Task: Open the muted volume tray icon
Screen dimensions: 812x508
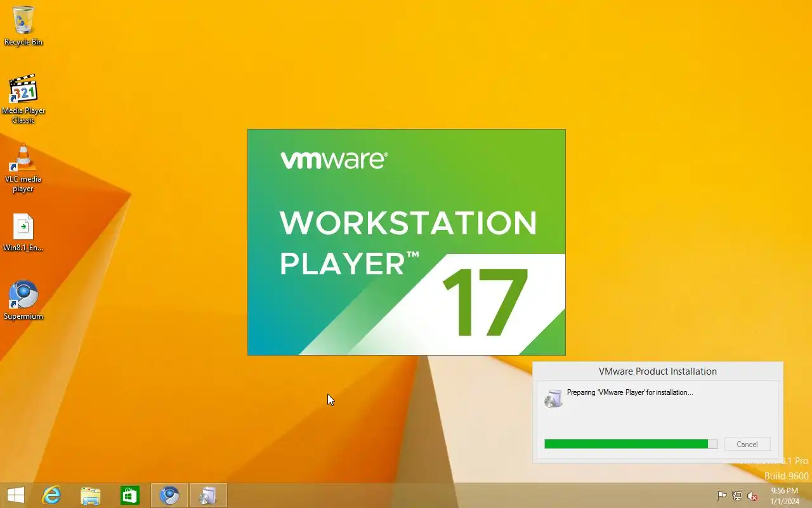Action: tap(752, 496)
